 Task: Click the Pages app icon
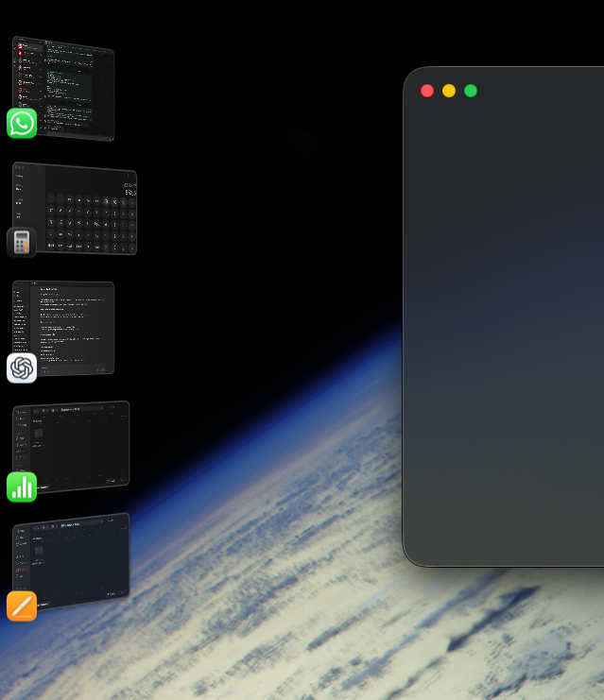coord(22,606)
